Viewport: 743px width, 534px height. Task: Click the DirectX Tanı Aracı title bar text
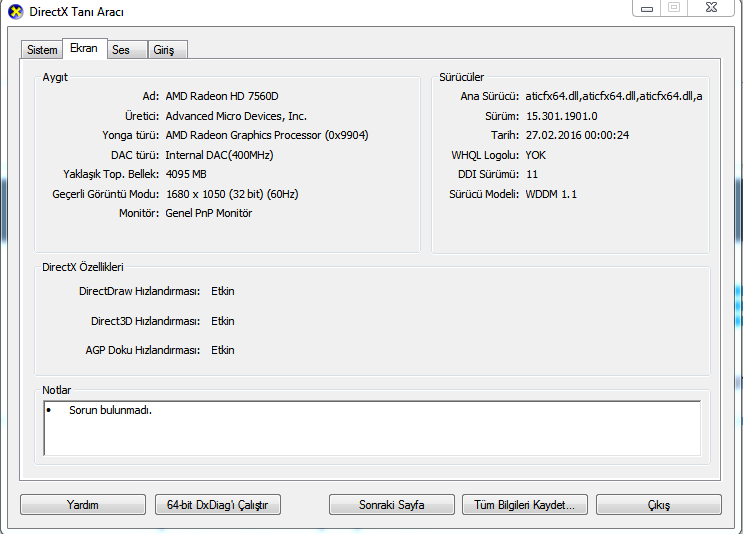(x=76, y=11)
